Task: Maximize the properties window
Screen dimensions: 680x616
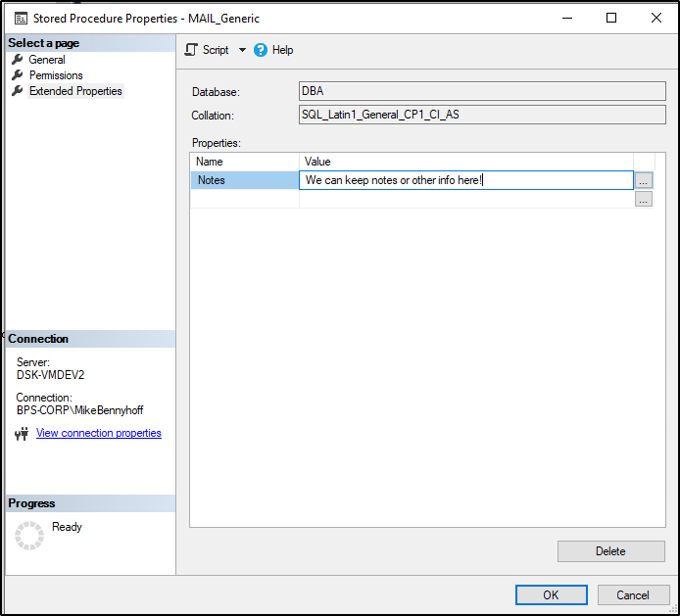Action: pyautogui.click(x=611, y=18)
